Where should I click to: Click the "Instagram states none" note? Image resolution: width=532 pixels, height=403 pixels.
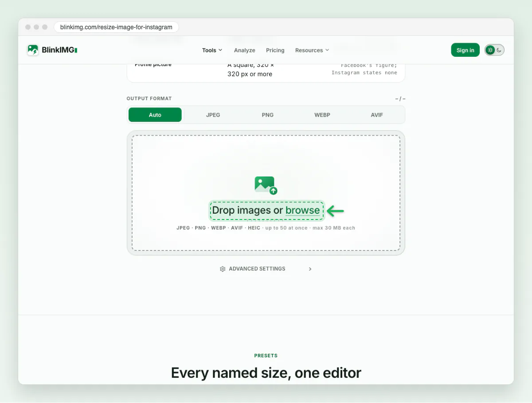point(364,73)
